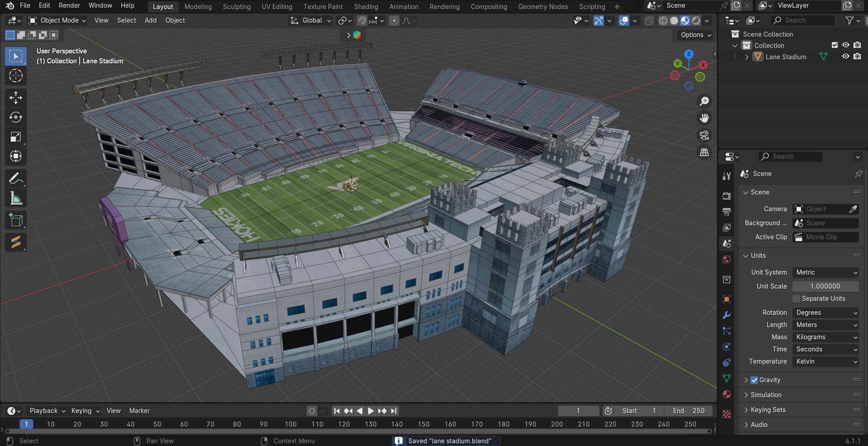Screen dimensions: 868x446
Task: Open the View Layer properties tab
Action: coord(726,228)
